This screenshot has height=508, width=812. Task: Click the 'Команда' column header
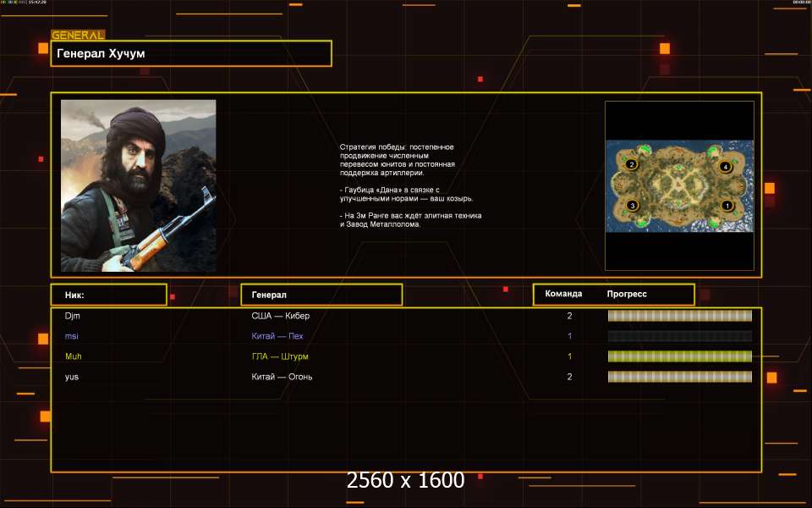563,294
